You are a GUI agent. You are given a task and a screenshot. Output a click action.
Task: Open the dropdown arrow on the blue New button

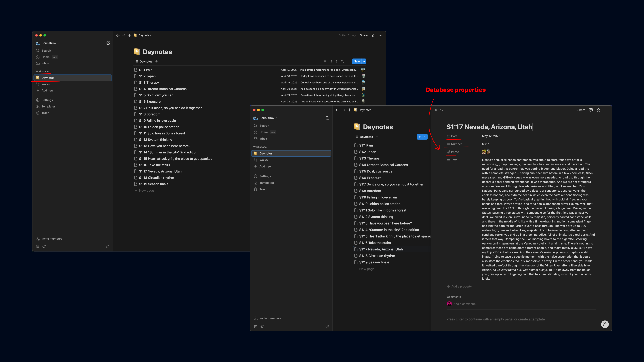point(364,61)
